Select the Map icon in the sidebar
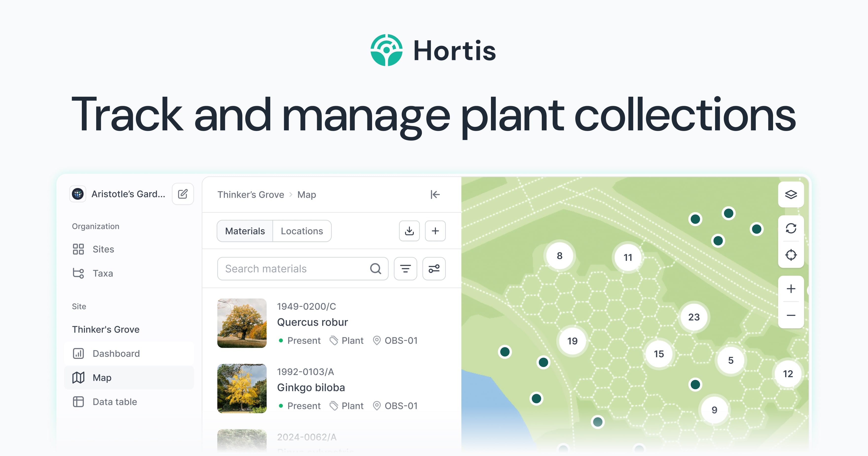The image size is (868, 456). click(78, 378)
